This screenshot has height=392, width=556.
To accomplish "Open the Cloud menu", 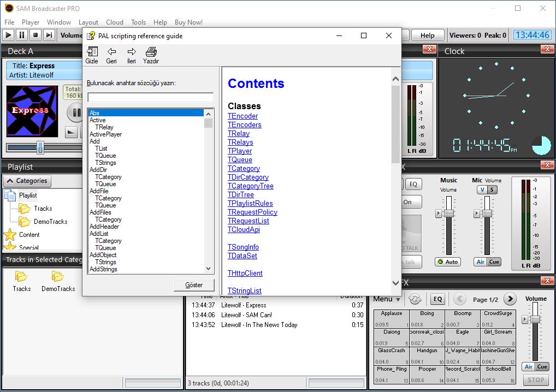I will [115, 22].
